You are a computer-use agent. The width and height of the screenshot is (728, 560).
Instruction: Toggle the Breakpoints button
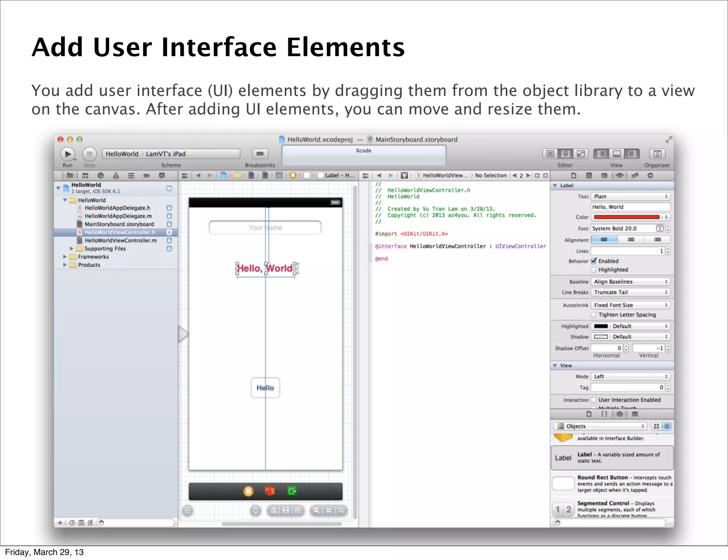click(x=260, y=154)
